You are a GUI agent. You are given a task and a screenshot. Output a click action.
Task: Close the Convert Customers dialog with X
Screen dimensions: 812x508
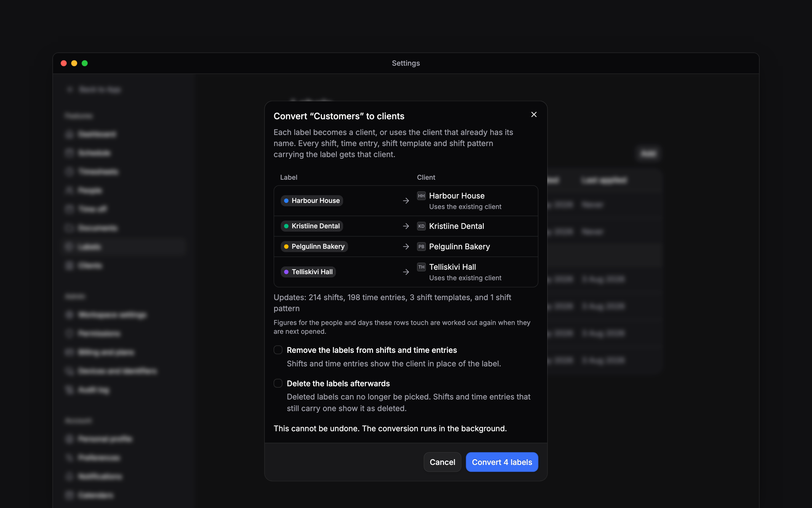pos(534,115)
